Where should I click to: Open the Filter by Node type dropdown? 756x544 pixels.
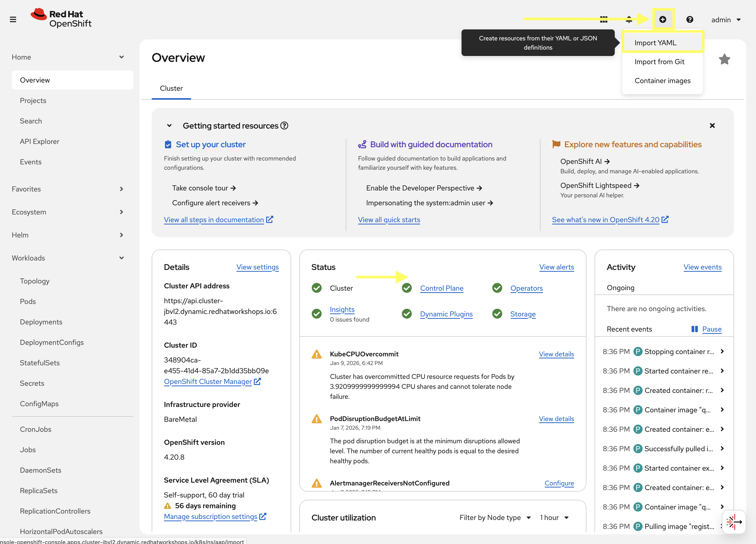[495, 517]
